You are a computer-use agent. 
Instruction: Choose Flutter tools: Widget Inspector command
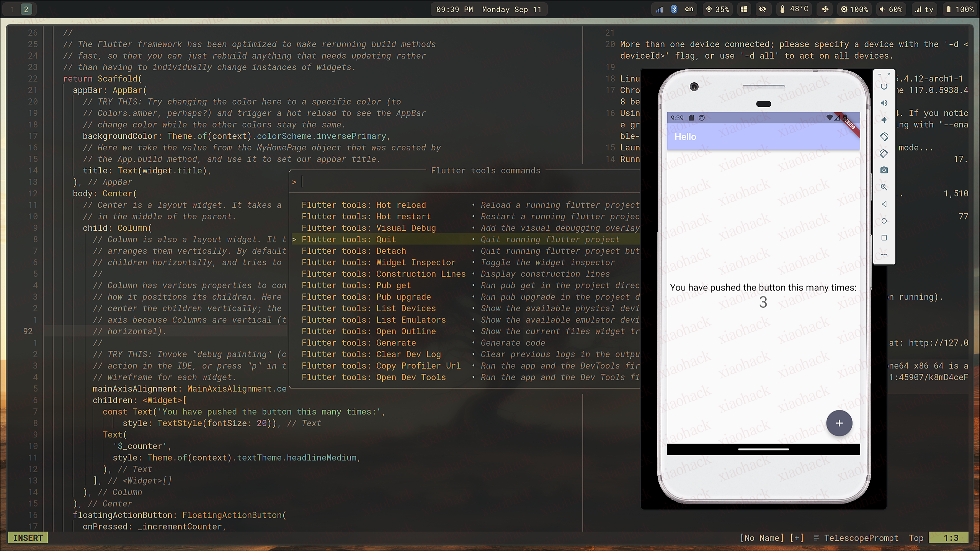point(378,262)
